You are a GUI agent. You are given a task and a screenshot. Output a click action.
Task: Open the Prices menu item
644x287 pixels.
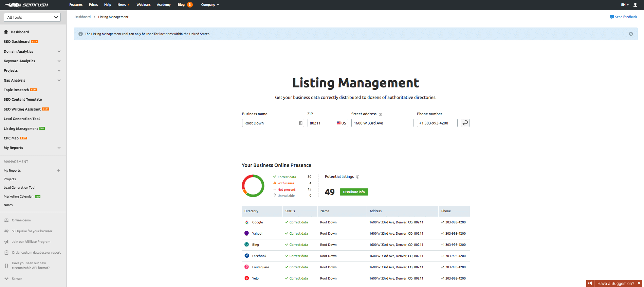pos(93,5)
